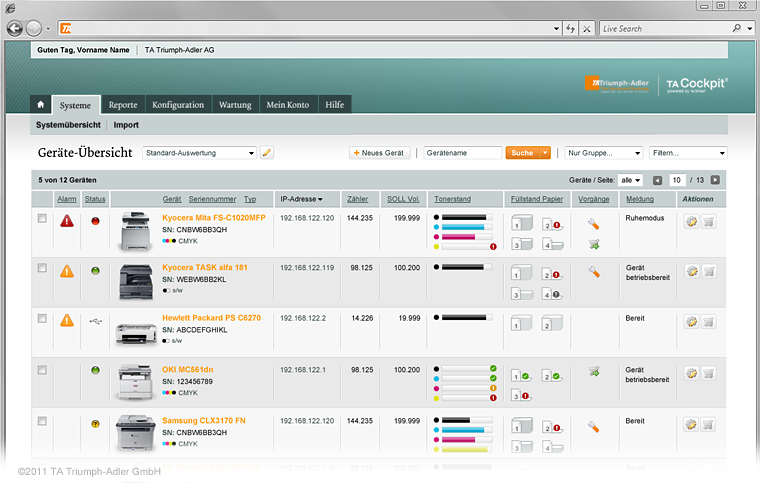Tick the checkbox for Samsung CLX3170 FN
This screenshot has height=483, width=760.
42,421
